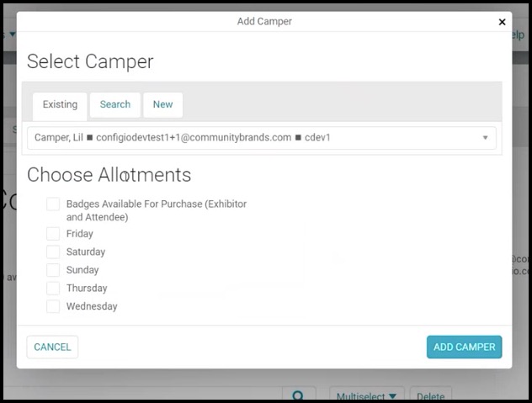The height and width of the screenshot is (403, 532).
Task: Toggle the Wednesday checkbox
Action: pos(53,306)
